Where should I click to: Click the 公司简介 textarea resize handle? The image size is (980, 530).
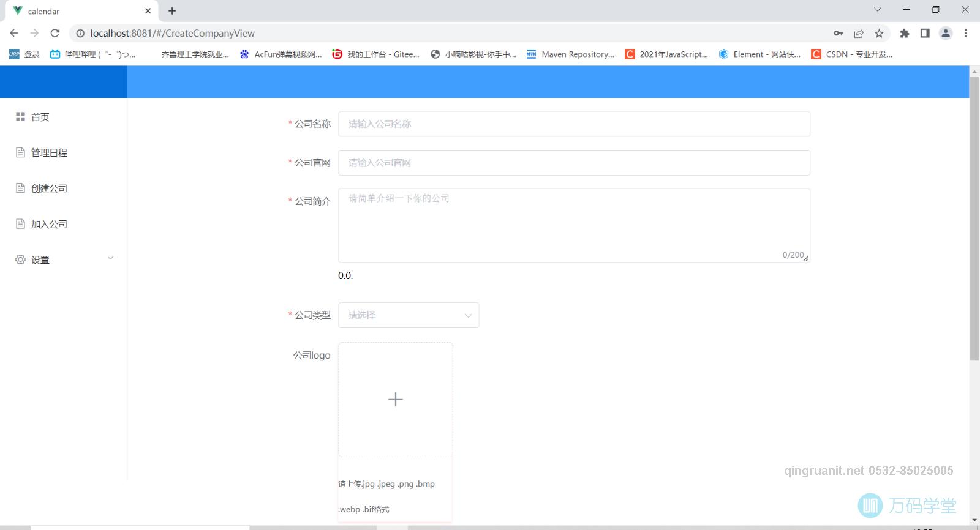(x=806, y=258)
